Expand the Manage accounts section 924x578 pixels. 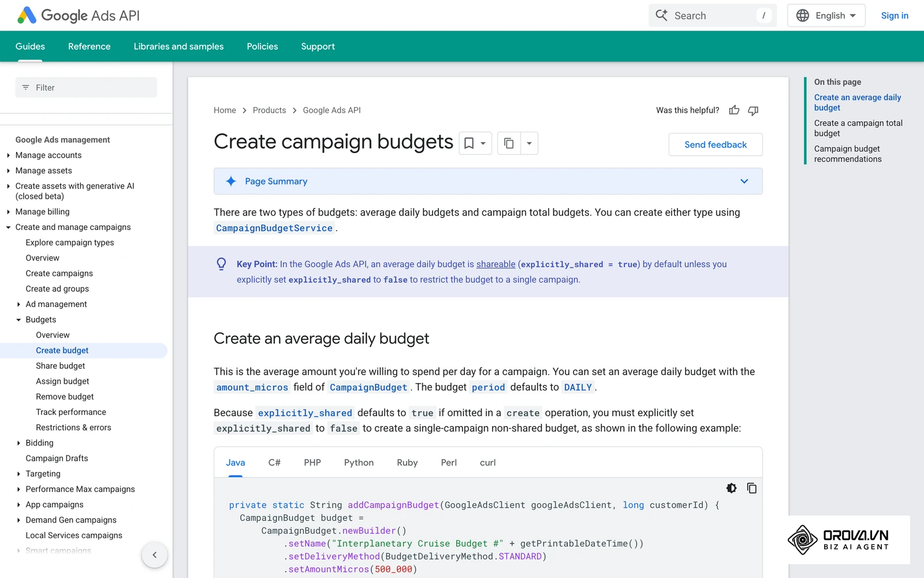click(8, 155)
